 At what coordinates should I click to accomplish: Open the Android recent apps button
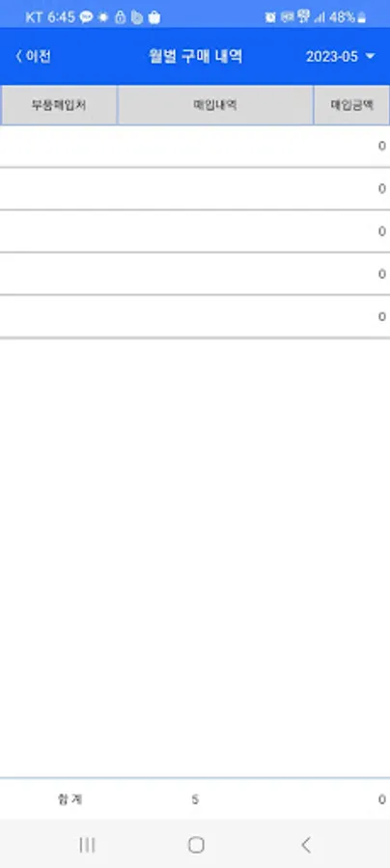click(x=87, y=844)
